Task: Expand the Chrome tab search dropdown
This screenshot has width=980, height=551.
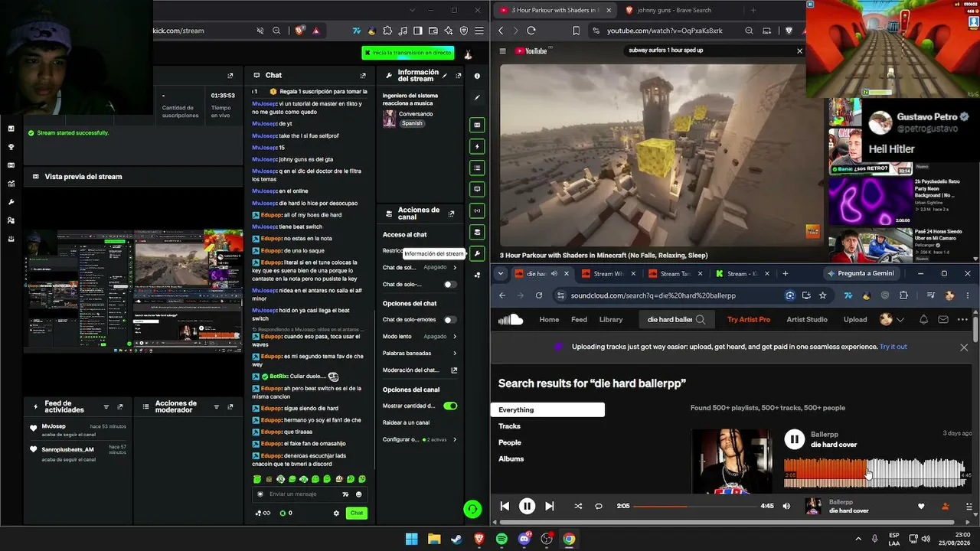Action: pyautogui.click(x=501, y=273)
